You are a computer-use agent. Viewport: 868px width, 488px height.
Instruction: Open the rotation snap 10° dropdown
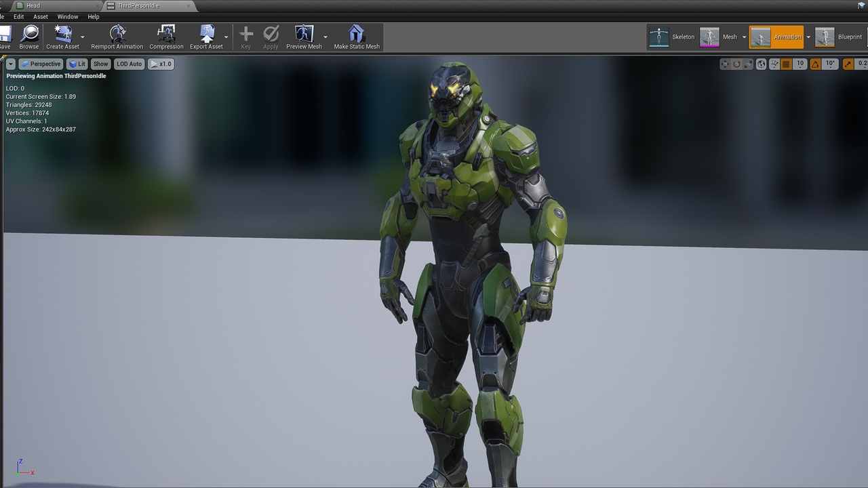point(830,64)
